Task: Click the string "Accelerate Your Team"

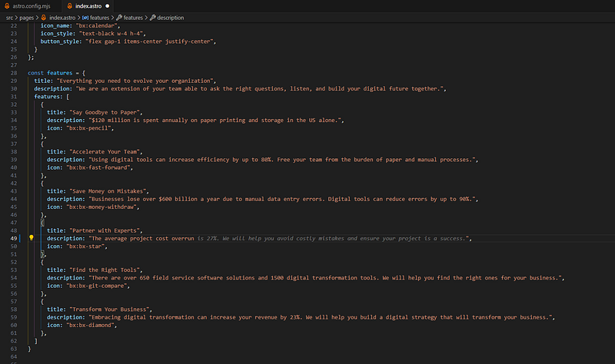Action: pos(106,151)
